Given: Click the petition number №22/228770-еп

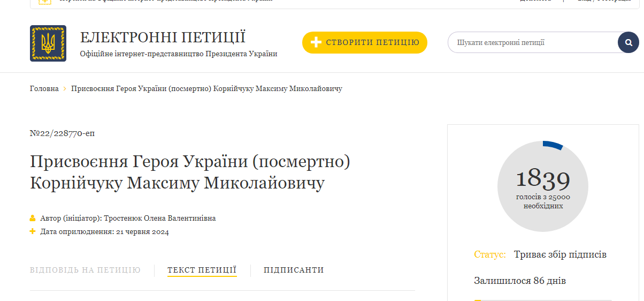Looking at the screenshot, I should [x=62, y=133].
